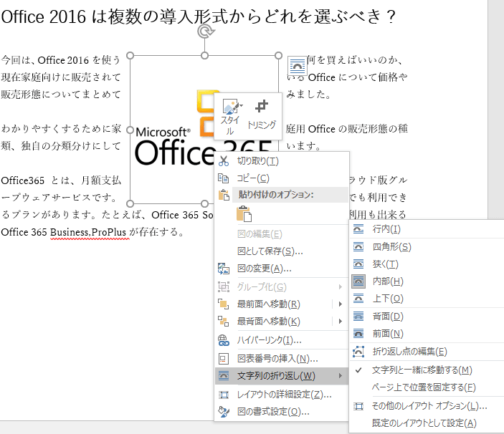Select 行内(I) wrap option text
Viewport: 504px width, 434px height.
click(386, 229)
